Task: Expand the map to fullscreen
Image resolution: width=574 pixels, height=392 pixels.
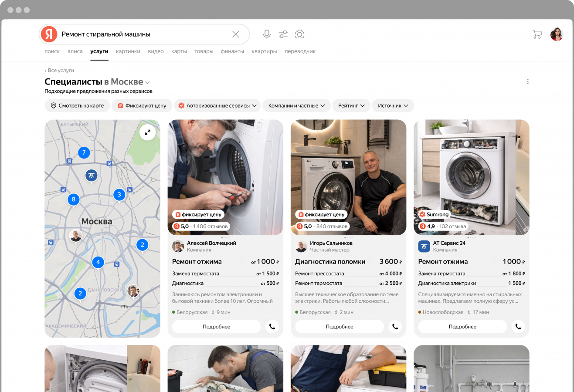Action: pyautogui.click(x=147, y=132)
